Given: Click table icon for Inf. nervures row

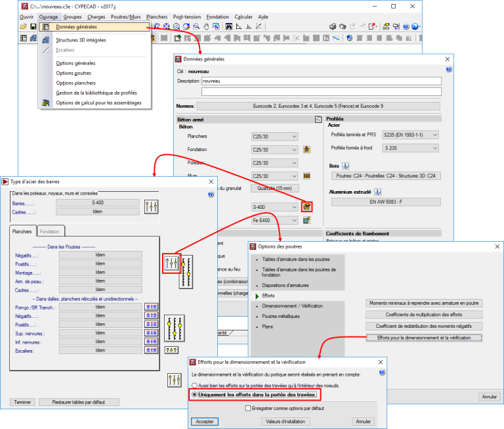Looking at the screenshot, I should tap(151, 342).
